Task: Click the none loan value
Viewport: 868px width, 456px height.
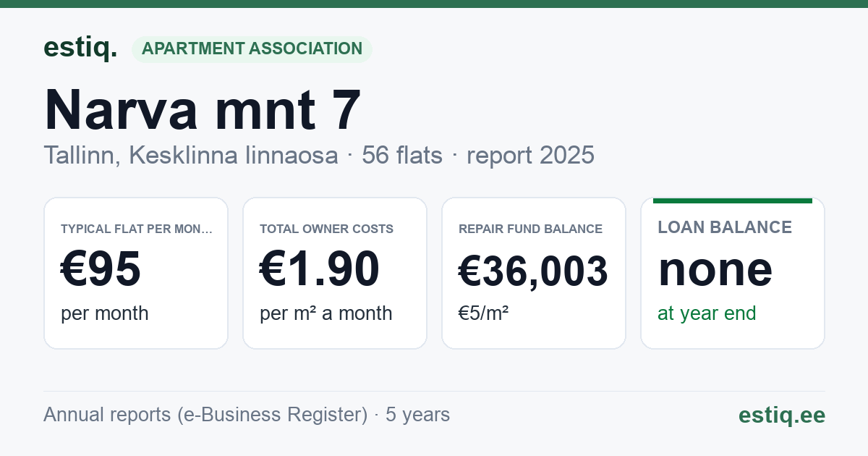Action: click(x=715, y=269)
